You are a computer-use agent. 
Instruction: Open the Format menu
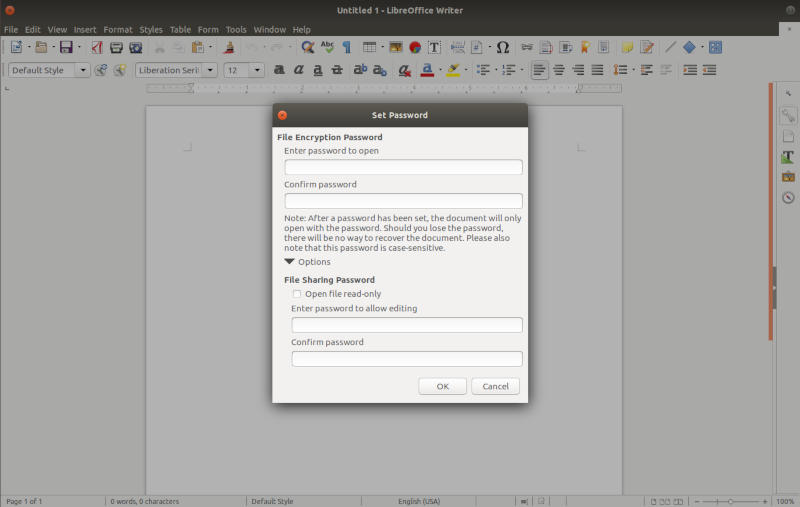[118, 30]
